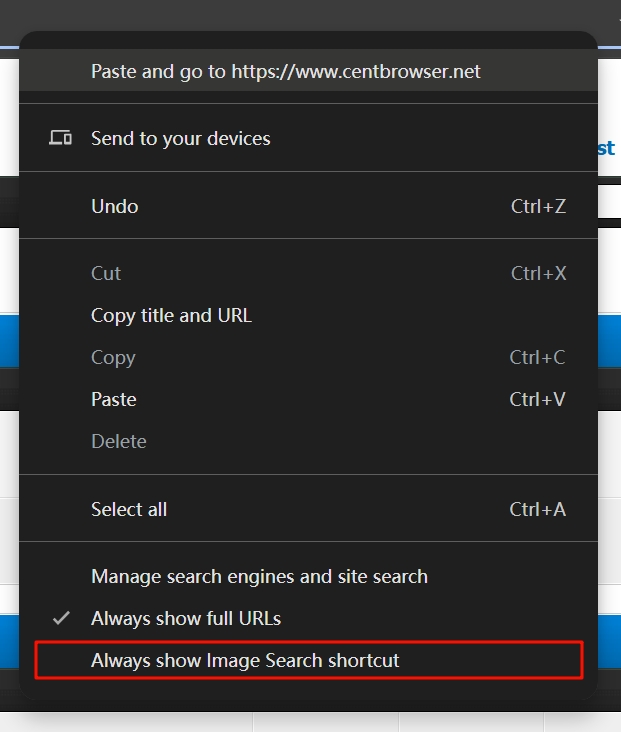
Task: Choose Select all
Action: (128, 509)
